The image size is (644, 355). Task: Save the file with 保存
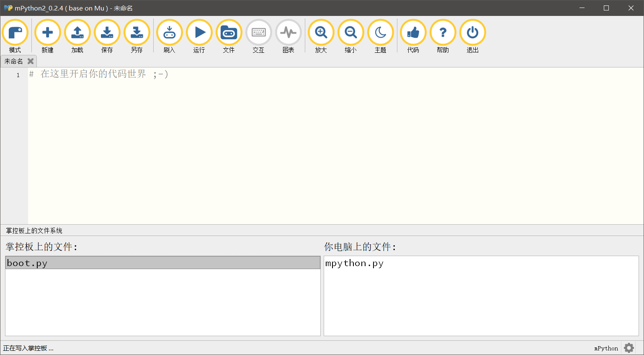pos(107,36)
